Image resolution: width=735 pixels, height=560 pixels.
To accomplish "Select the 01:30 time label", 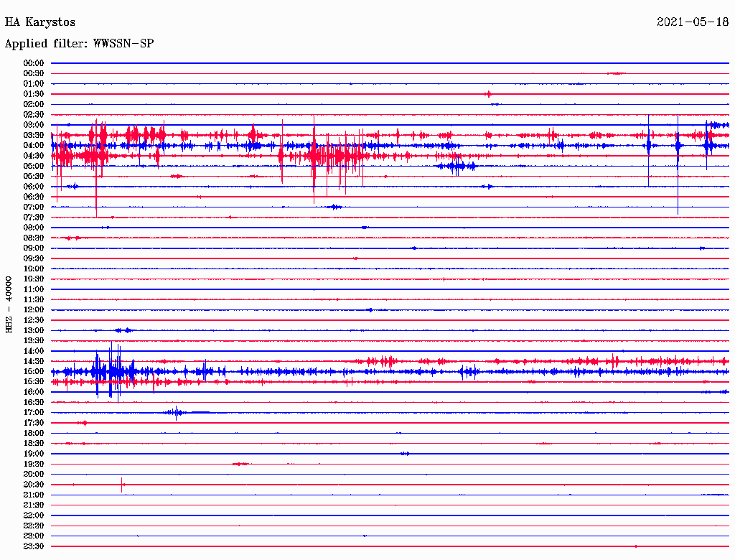I will click(x=34, y=94).
